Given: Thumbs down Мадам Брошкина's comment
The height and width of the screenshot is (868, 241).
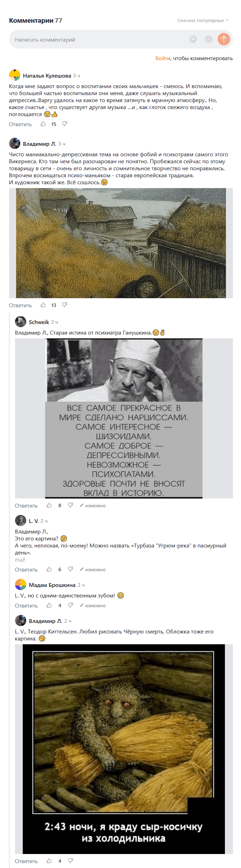Looking at the screenshot, I should coord(70,605).
